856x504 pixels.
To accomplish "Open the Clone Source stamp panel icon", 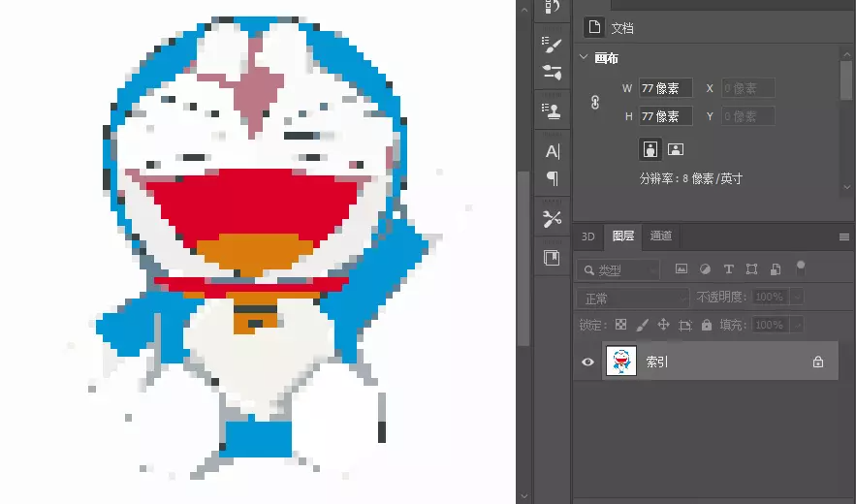I will pos(552,110).
